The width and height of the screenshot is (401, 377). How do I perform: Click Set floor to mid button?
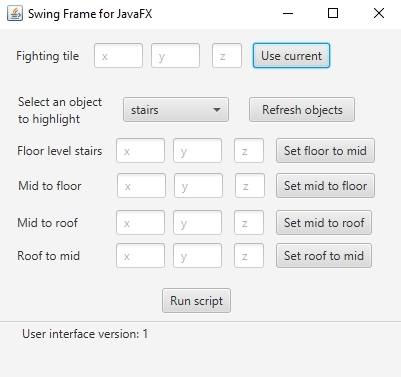(325, 151)
